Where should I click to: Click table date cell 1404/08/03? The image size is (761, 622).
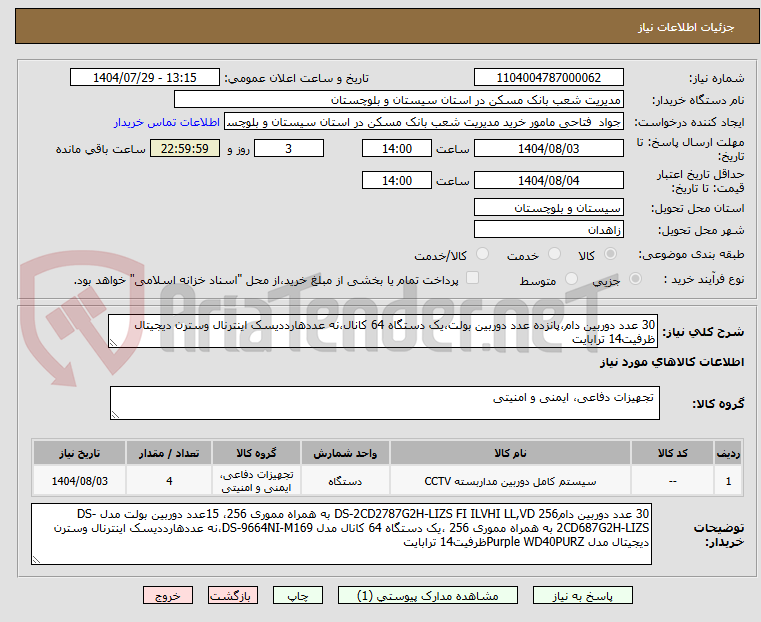coord(80,481)
